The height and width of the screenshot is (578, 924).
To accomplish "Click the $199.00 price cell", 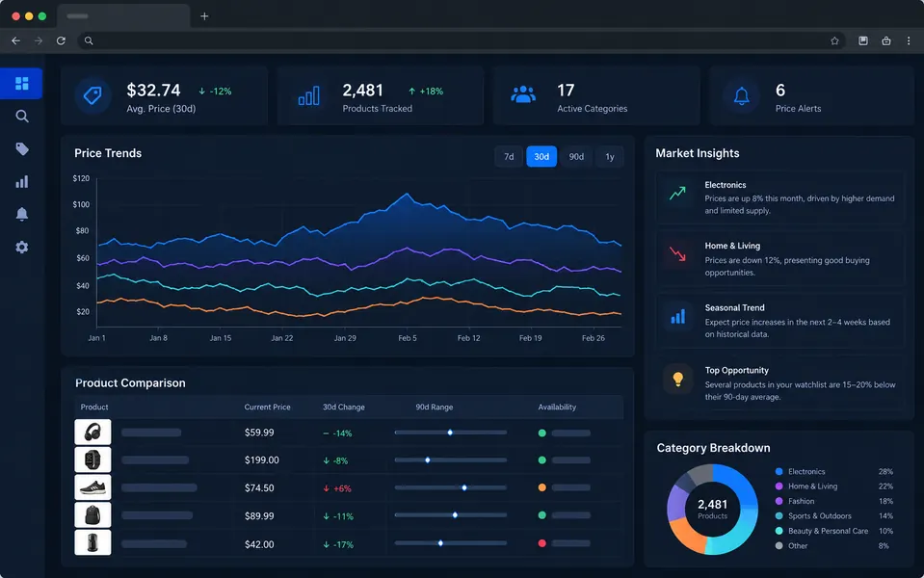I will tap(262, 460).
